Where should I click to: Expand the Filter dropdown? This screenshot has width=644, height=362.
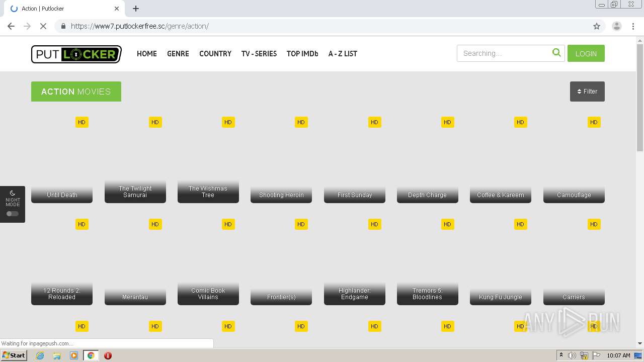[x=587, y=92]
